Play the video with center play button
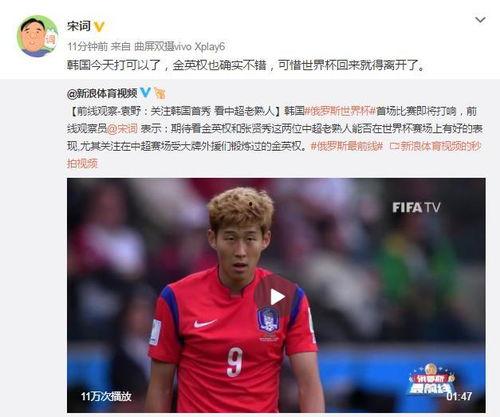 275,297
